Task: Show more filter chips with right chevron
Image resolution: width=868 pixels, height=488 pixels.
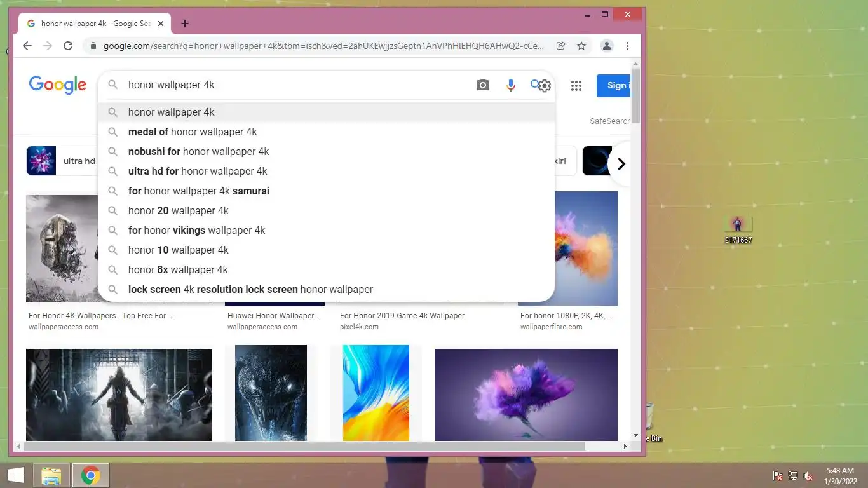Action: tap(621, 164)
